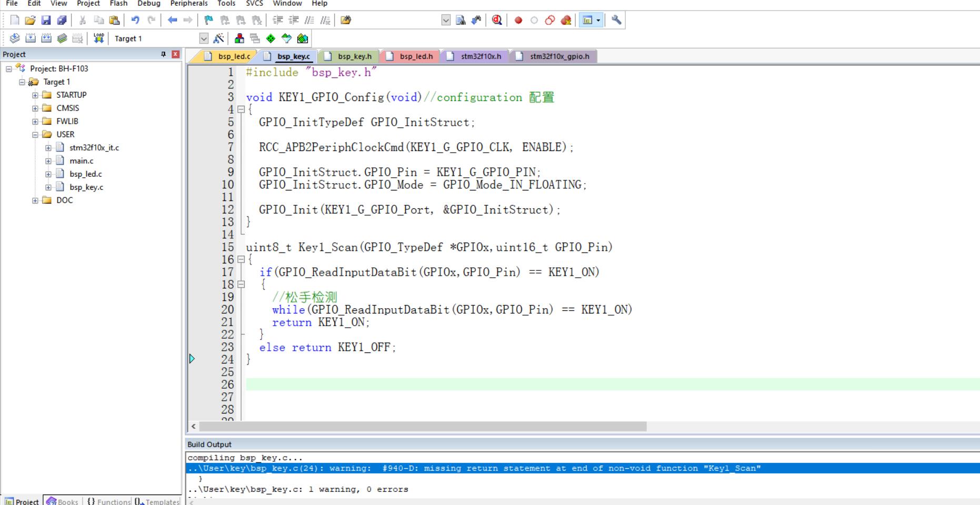Open Manage Run-Time Environment (green diamond)
This screenshot has width=980, height=505.
(x=271, y=38)
